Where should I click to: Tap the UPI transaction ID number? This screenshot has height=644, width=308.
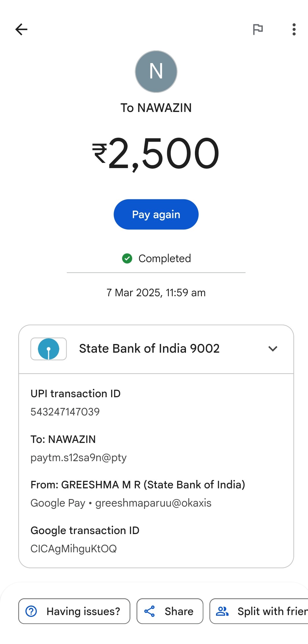point(65,412)
